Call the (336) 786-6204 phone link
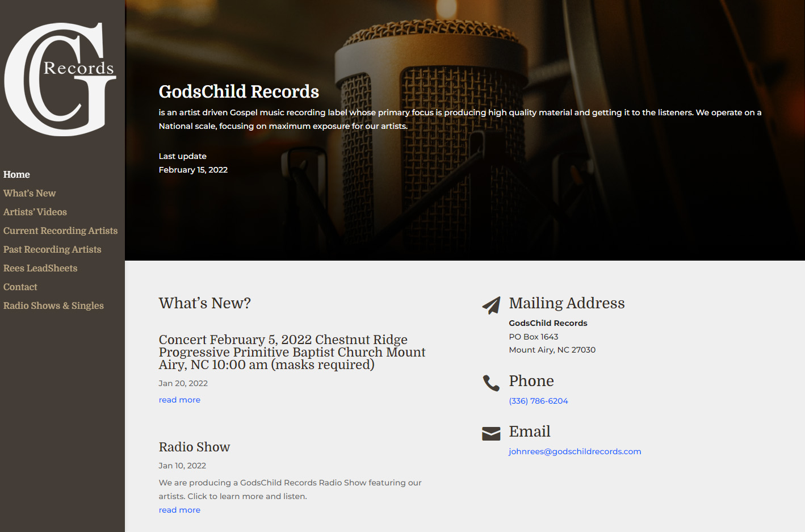 [x=538, y=401]
